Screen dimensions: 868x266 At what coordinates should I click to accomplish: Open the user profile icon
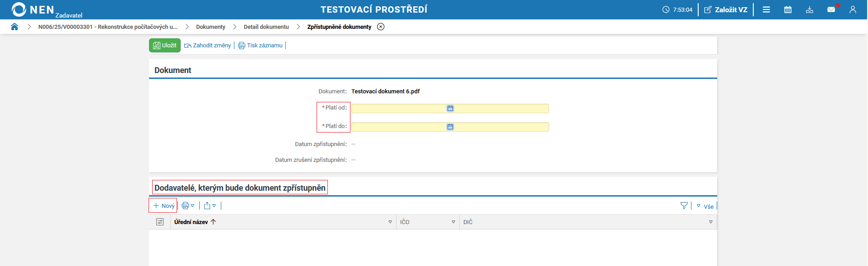[853, 9]
